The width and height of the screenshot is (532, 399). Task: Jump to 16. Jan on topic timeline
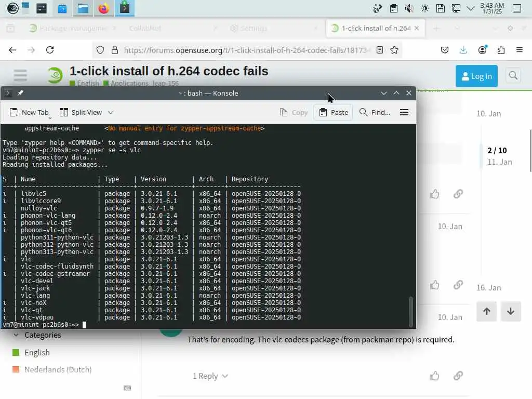tap(488, 288)
